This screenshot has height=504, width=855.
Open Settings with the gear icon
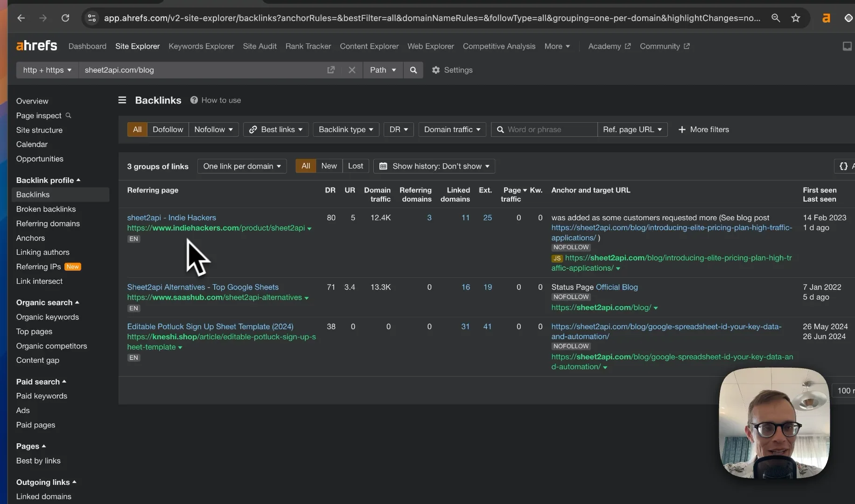coord(435,70)
